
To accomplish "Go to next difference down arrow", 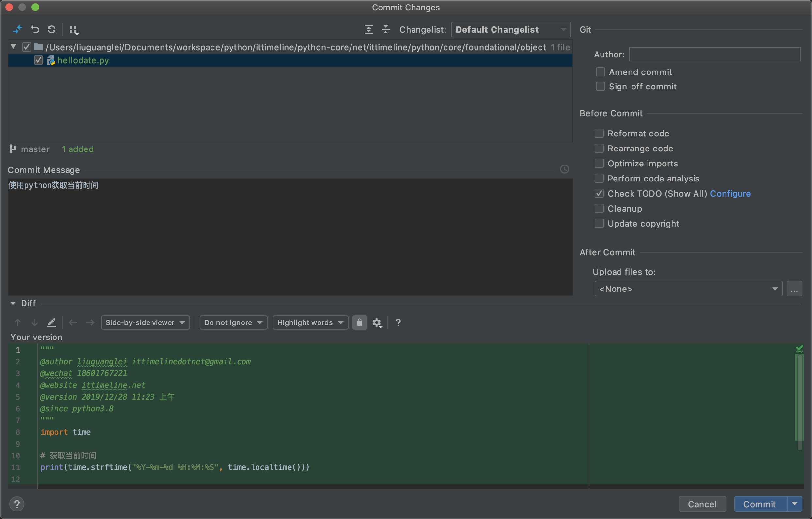I will pos(34,323).
